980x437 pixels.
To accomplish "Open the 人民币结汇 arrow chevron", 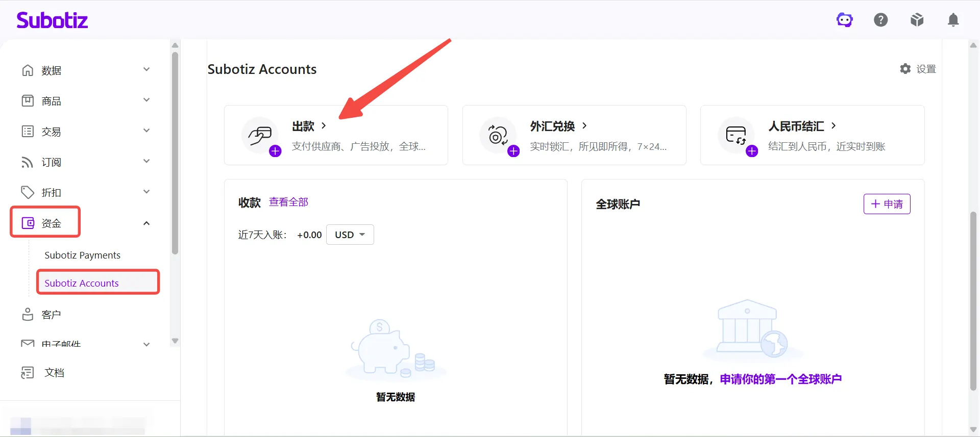I will point(834,125).
